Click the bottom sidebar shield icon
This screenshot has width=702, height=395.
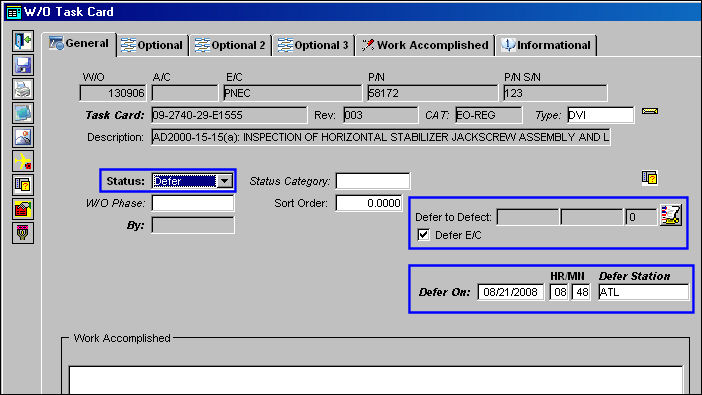[23, 233]
